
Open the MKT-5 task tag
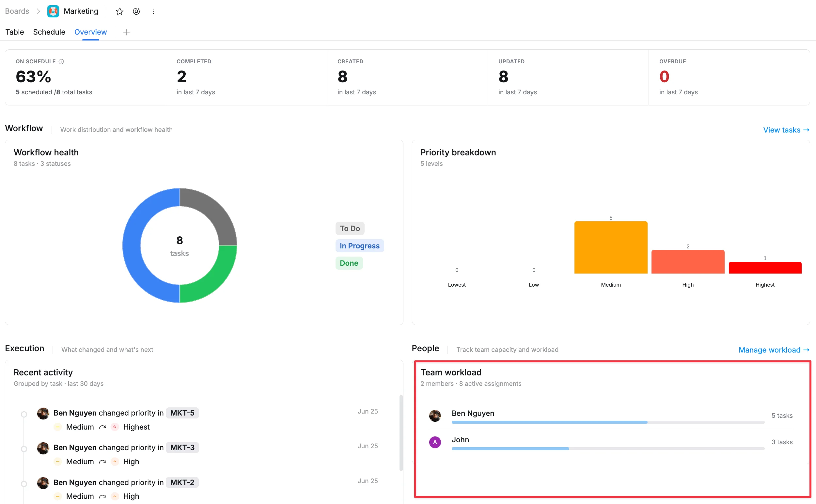click(182, 413)
